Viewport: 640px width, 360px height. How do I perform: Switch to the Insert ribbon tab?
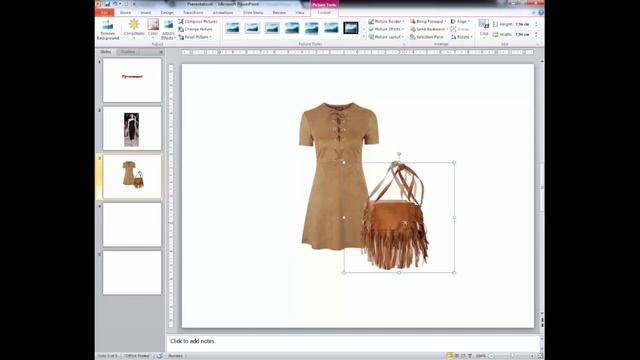point(146,13)
